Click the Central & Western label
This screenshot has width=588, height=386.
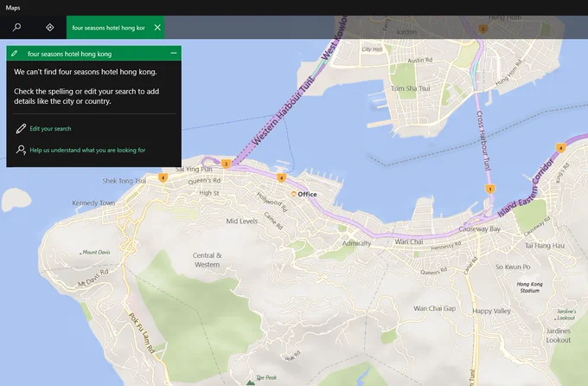coord(207,260)
